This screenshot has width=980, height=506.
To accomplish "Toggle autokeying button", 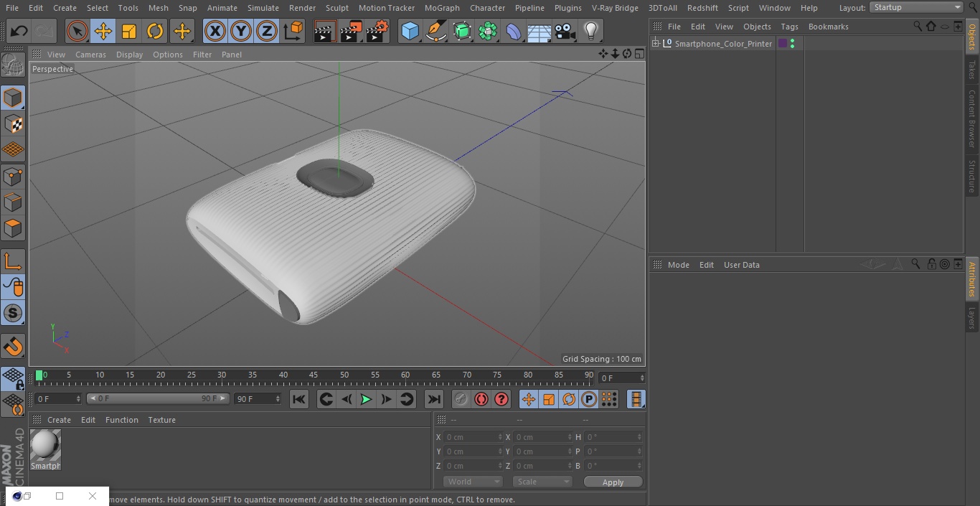I will coord(481,399).
